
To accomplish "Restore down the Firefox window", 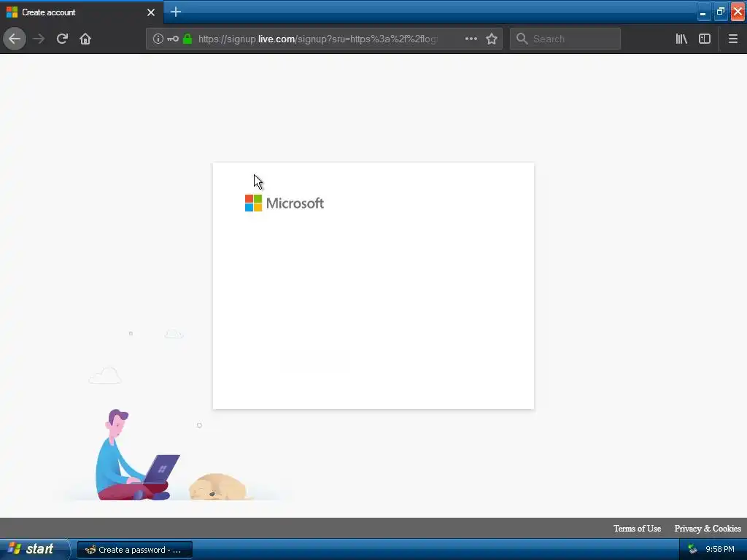I will (720, 12).
